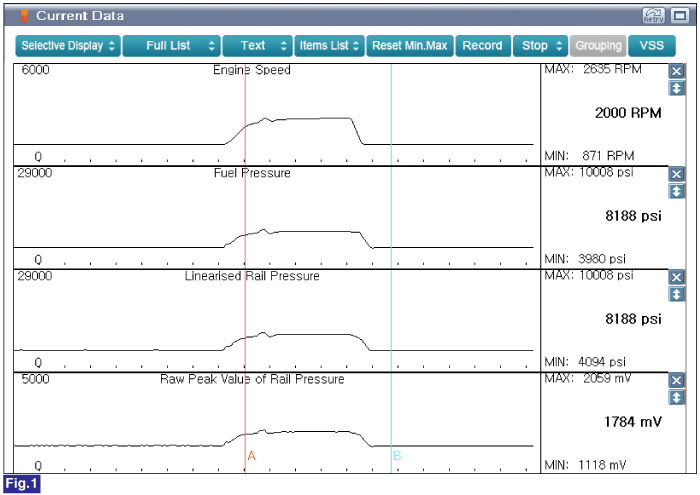Click the Fuel Pressure graph title
This screenshot has height=495, width=700.
(252, 173)
